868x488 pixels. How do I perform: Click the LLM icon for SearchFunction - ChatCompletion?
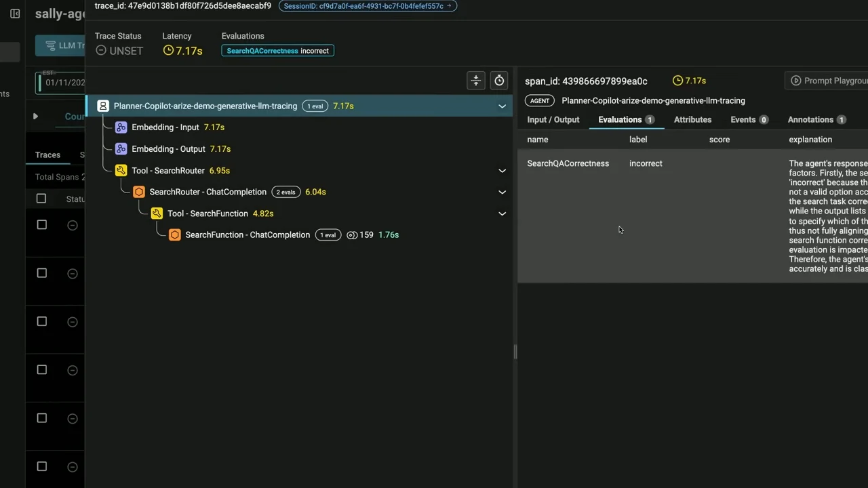[x=175, y=235]
